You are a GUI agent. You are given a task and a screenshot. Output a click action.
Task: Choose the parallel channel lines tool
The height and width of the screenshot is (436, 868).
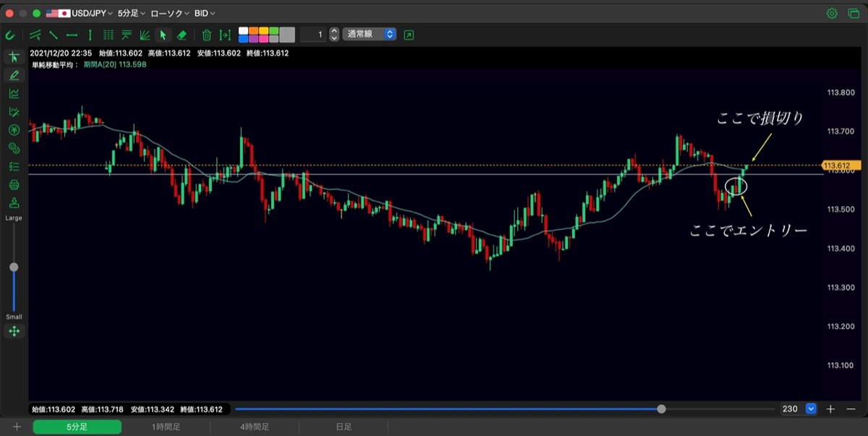tap(35, 35)
